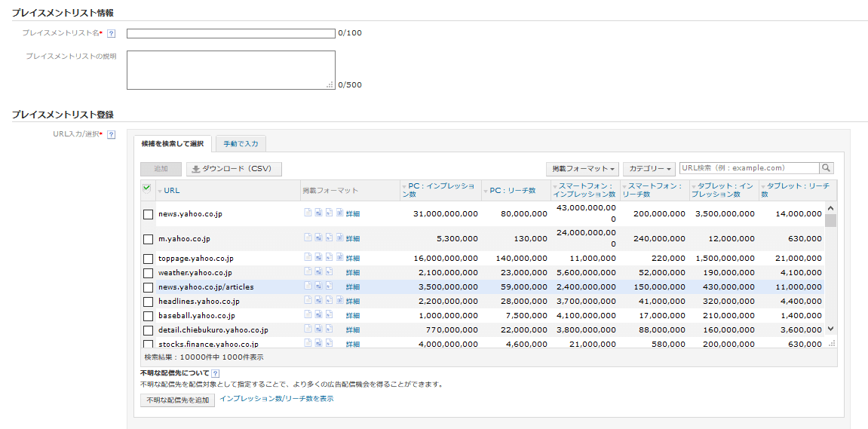
Task: Click results table bottom-right resize grip
Action: point(831,344)
